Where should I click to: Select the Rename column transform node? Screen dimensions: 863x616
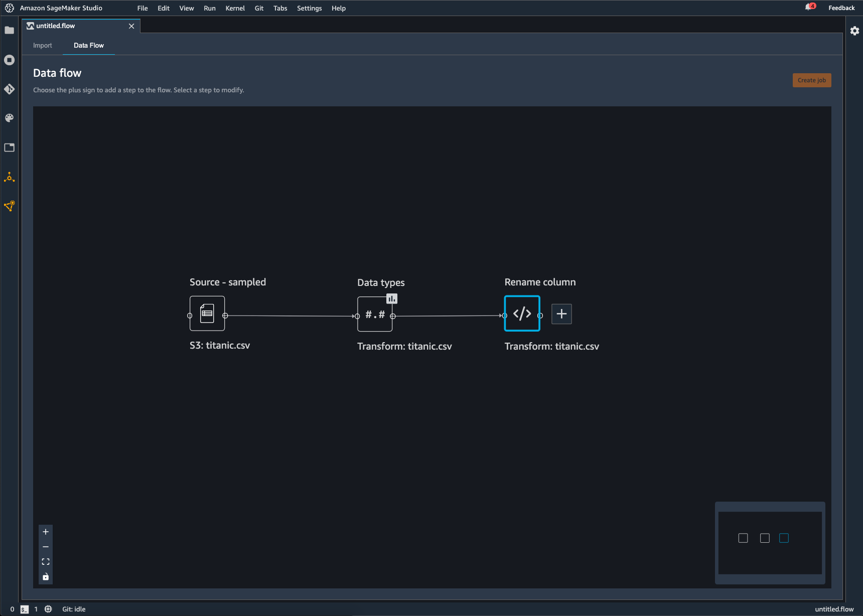522,314
